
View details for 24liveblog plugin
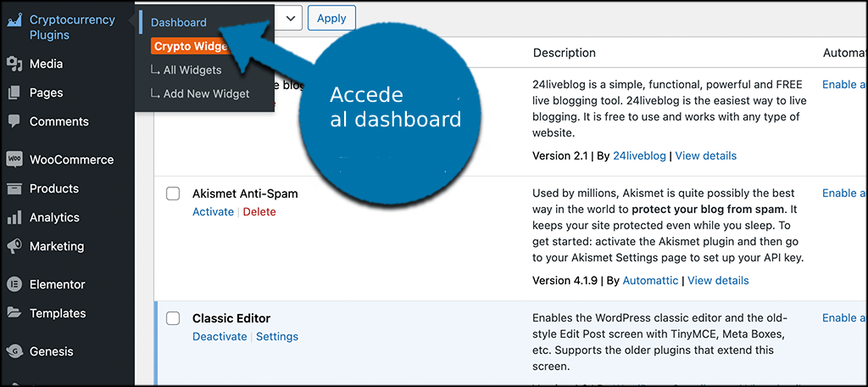coord(706,156)
